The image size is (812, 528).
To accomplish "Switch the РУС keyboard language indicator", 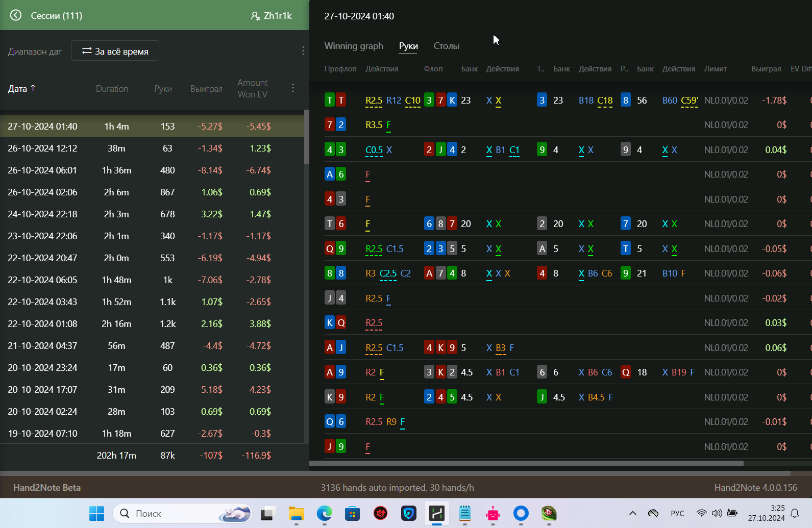I will pos(677,513).
